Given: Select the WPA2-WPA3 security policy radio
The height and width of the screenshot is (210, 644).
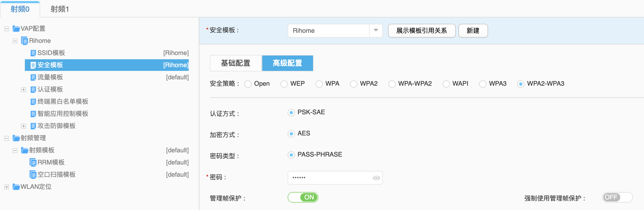Looking at the screenshot, I should click(x=521, y=84).
